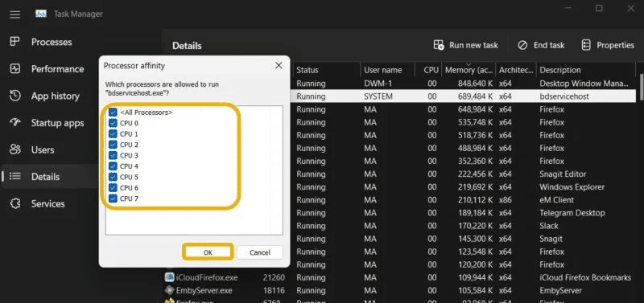Viewport: 644px width, 303px height.
Task: Click the DWM-1 user name cell
Action: coord(377,84)
